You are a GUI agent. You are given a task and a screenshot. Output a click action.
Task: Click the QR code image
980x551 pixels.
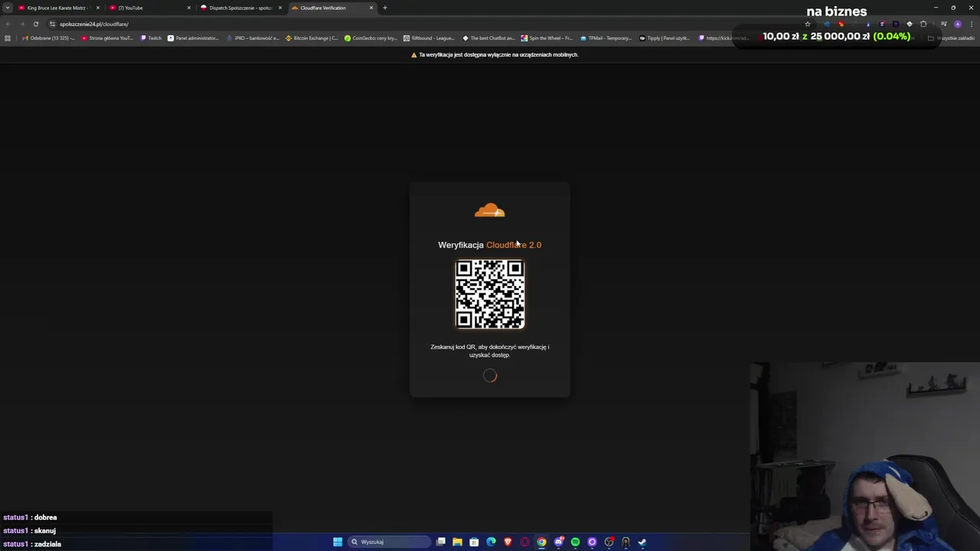click(x=490, y=294)
